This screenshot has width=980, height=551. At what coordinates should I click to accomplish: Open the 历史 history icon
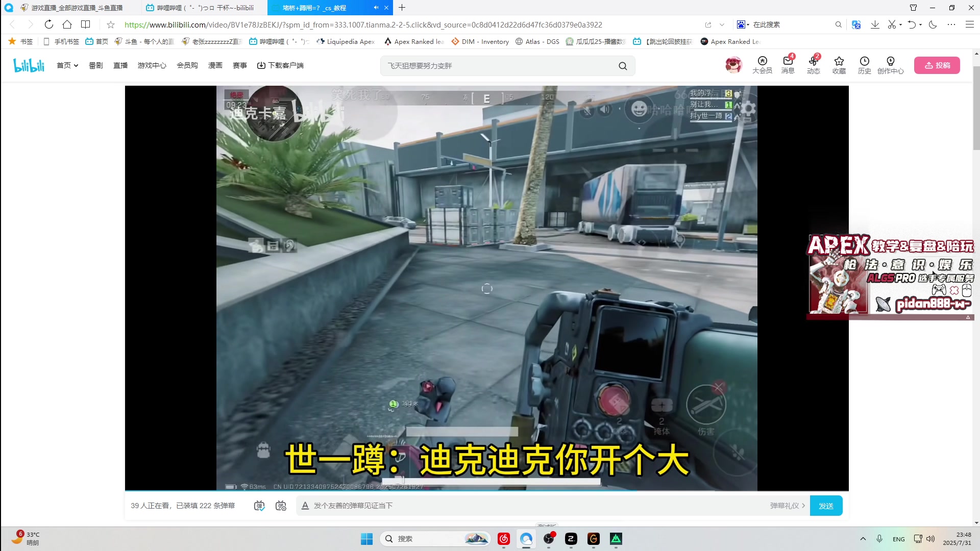[x=865, y=65]
